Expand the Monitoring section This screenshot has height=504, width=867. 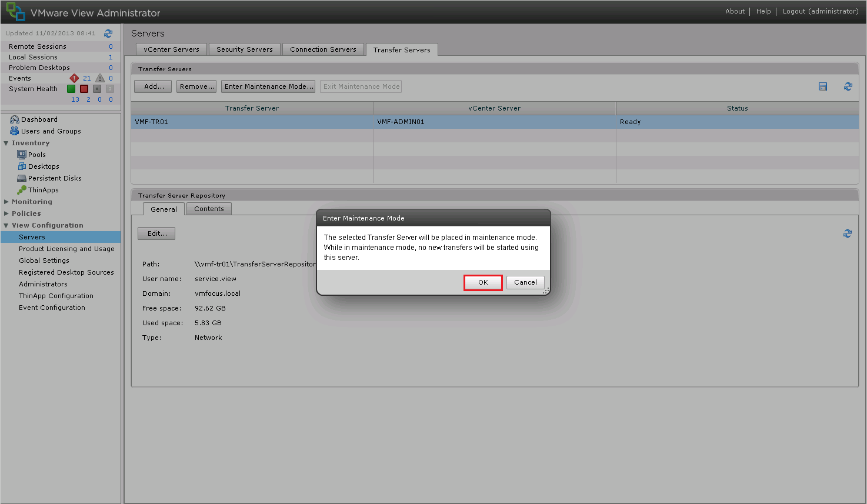(6, 202)
